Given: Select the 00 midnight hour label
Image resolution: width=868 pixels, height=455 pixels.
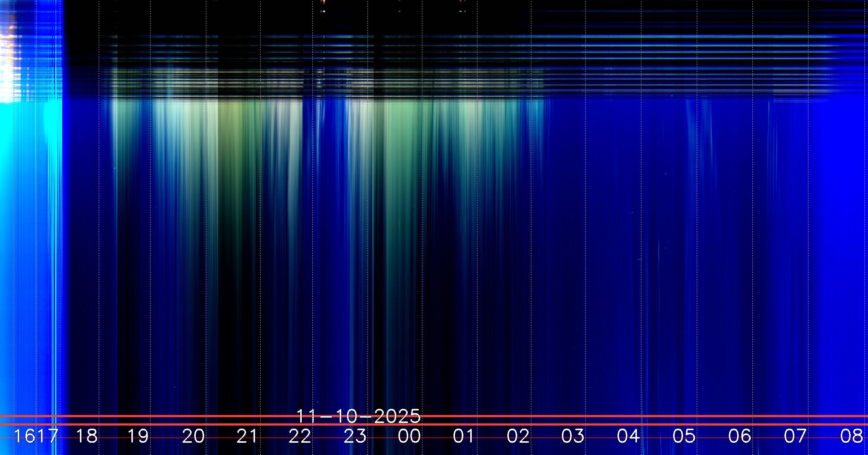Looking at the screenshot, I should click(x=409, y=436).
